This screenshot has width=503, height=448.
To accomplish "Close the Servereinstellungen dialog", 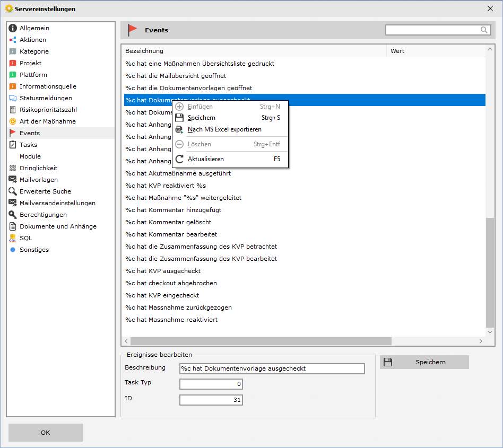I will (x=490, y=8).
